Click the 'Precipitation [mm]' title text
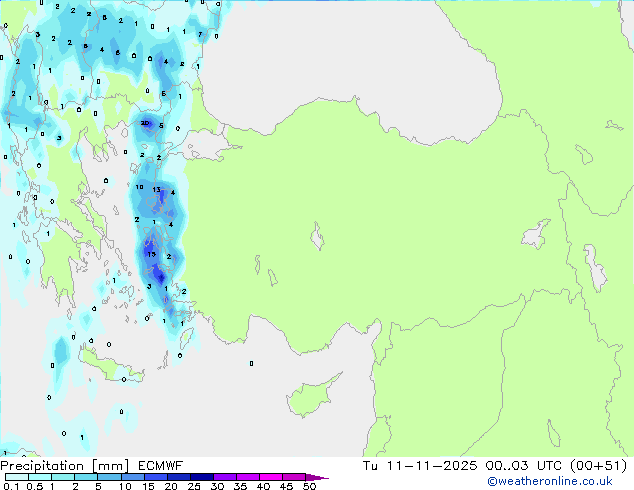 click(x=65, y=466)
